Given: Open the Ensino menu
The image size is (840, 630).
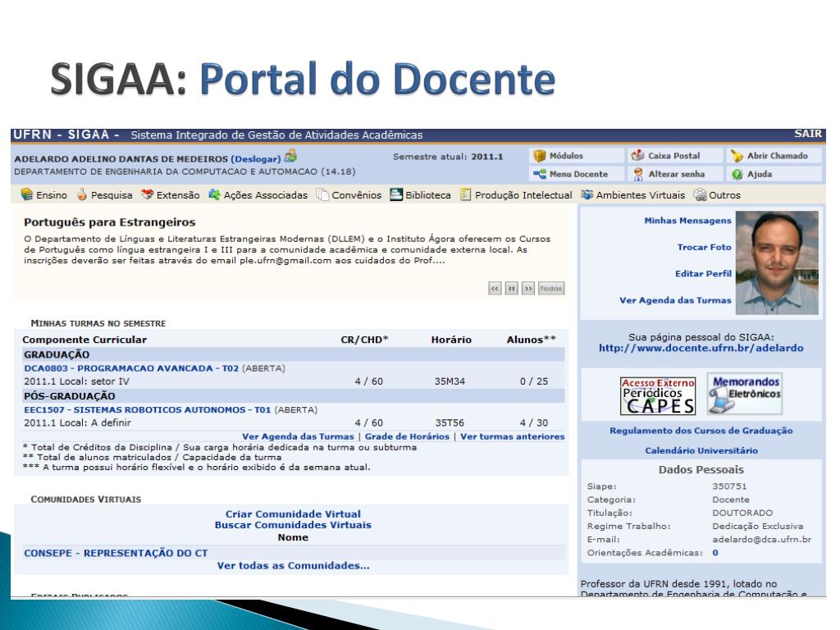Looking at the screenshot, I should (x=52, y=195).
